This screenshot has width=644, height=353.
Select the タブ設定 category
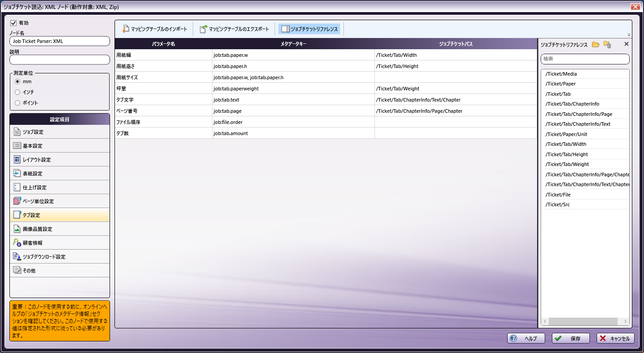tap(59, 215)
